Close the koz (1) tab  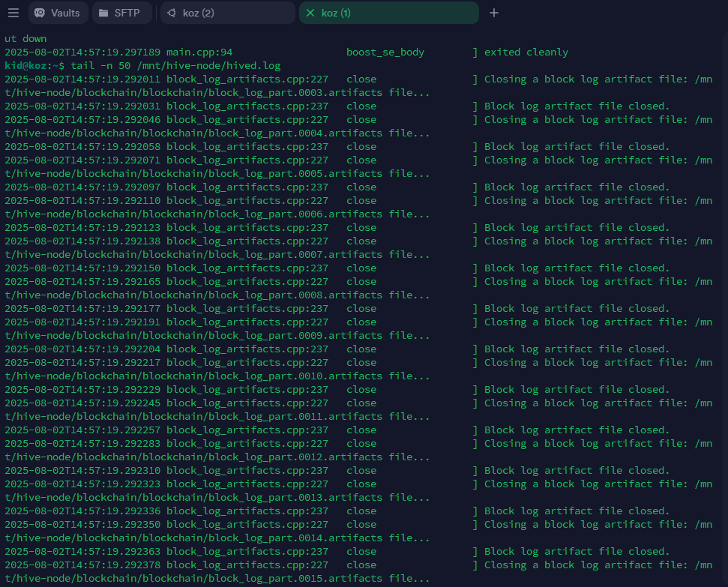(x=310, y=13)
